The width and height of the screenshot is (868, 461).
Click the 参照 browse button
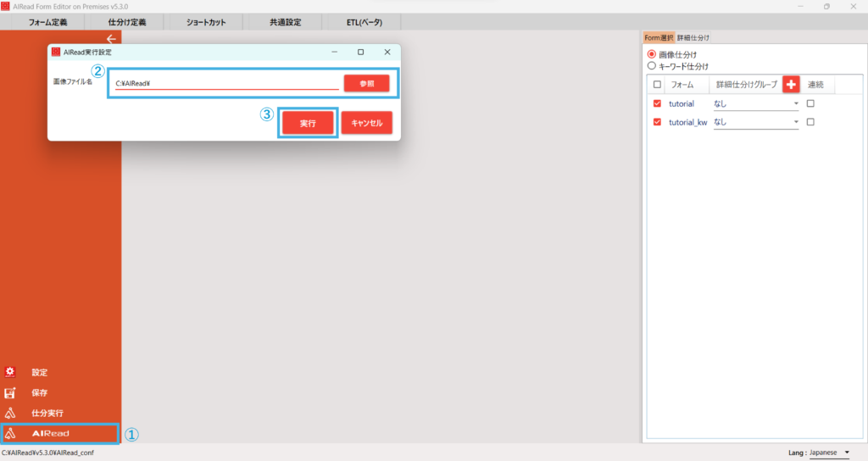(366, 84)
